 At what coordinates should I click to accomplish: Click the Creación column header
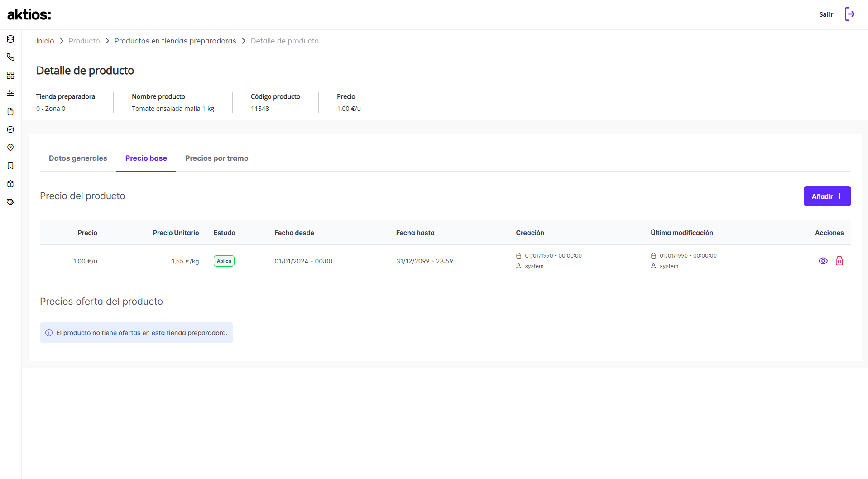(x=530, y=233)
